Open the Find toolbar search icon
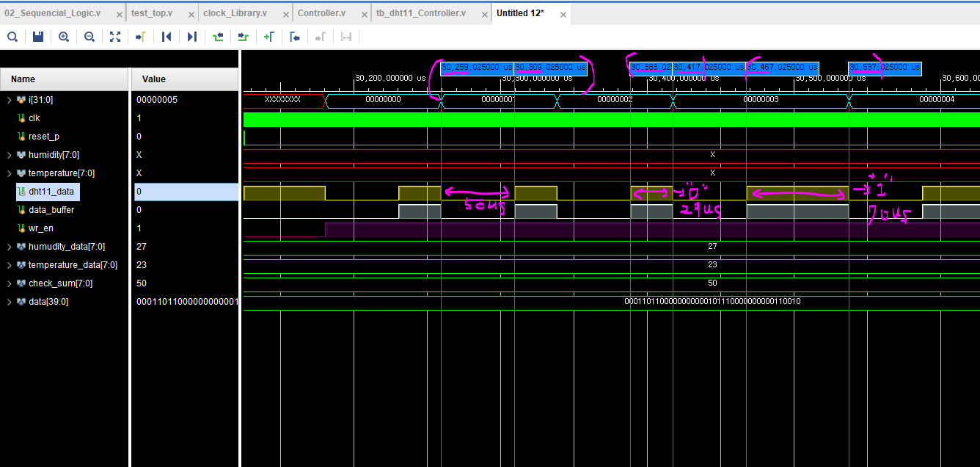980x467 pixels. point(12,36)
